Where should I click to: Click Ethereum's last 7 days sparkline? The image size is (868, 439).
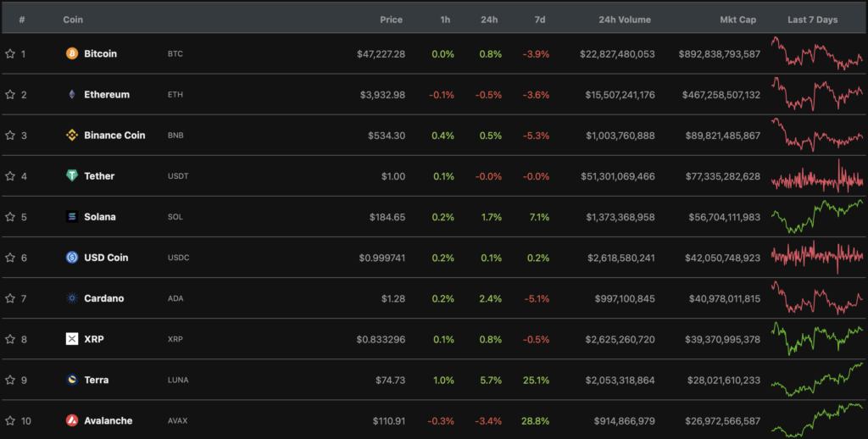pos(816,94)
